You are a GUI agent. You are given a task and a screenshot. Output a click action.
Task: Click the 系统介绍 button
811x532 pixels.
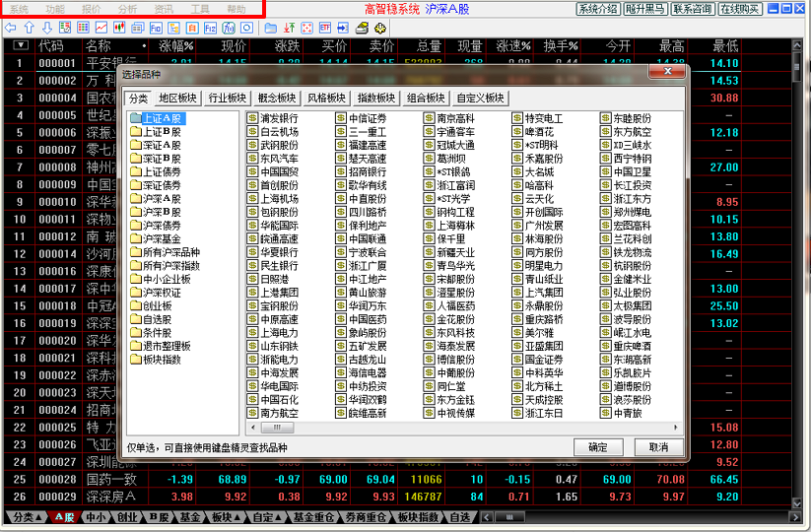tap(598, 9)
